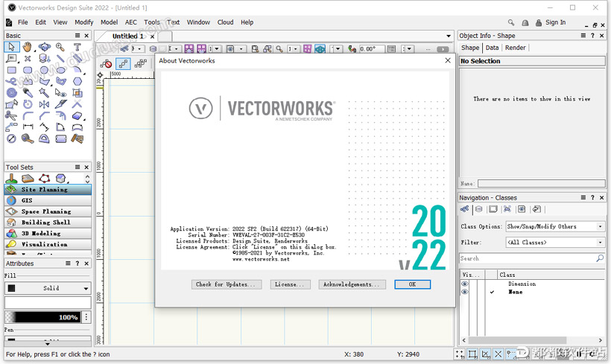The width and height of the screenshot is (611, 364).
Task: Open the Filter All Classes dropdown
Action: click(x=555, y=242)
